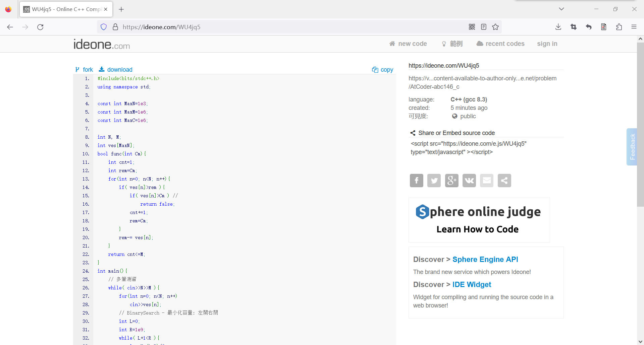This screenshot has width=644, height=345.
Task: Click the screenshot crop toolbar icon
Action: pos(574,27)
